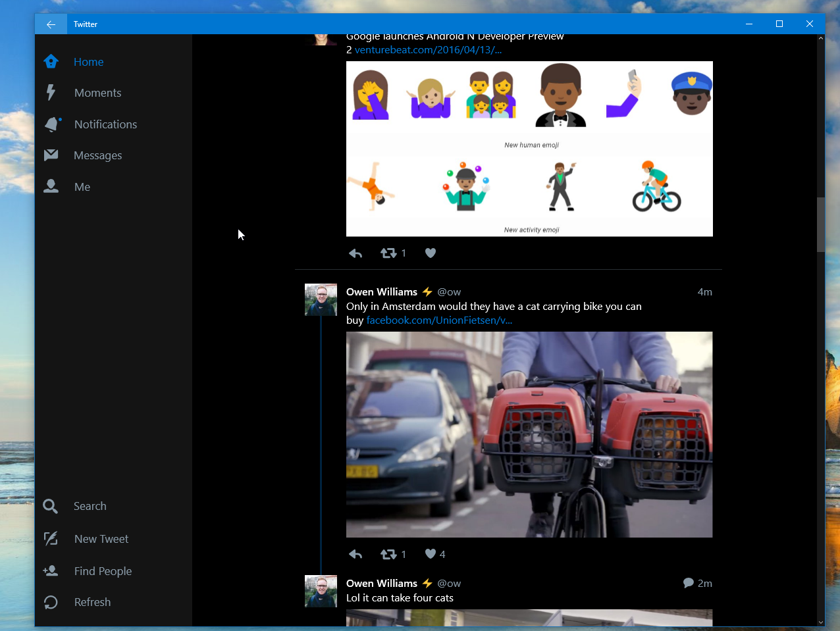Open the cat carrier bike photo
This screenshot has height=631, width=840.
pyautogui.click(x=529, y=434)
